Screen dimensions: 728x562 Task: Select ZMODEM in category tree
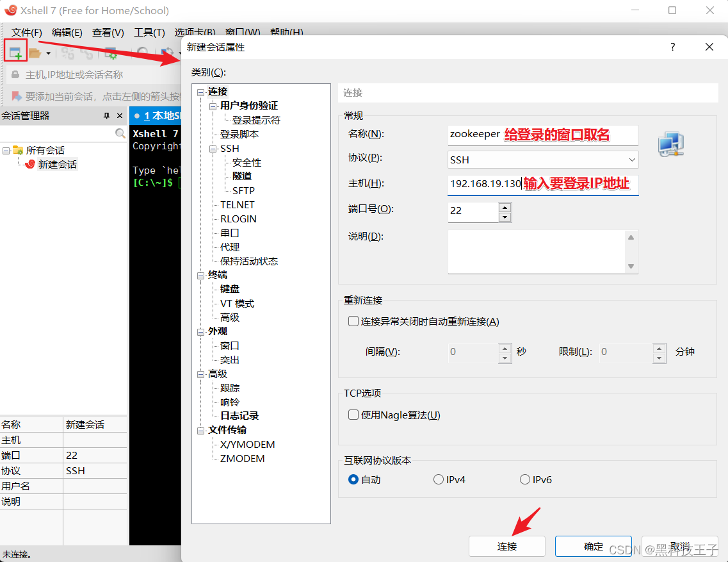pyautogui.click(x=243, y=459)
